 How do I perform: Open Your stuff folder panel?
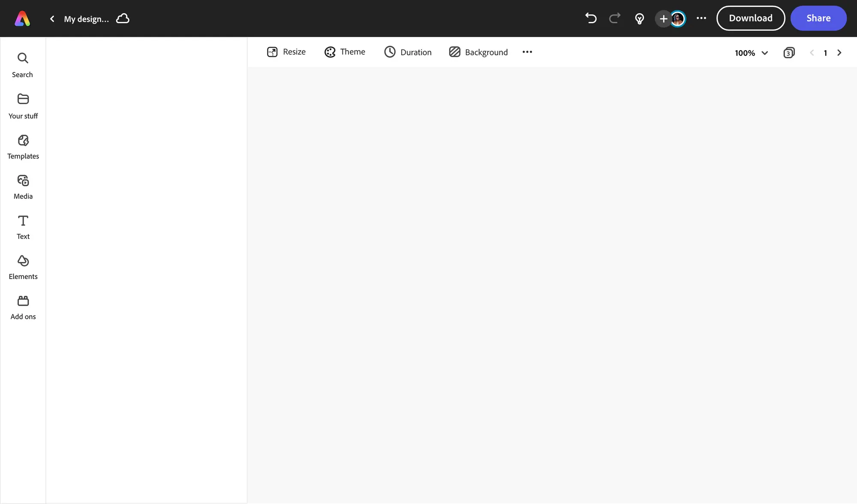[23, 106]
